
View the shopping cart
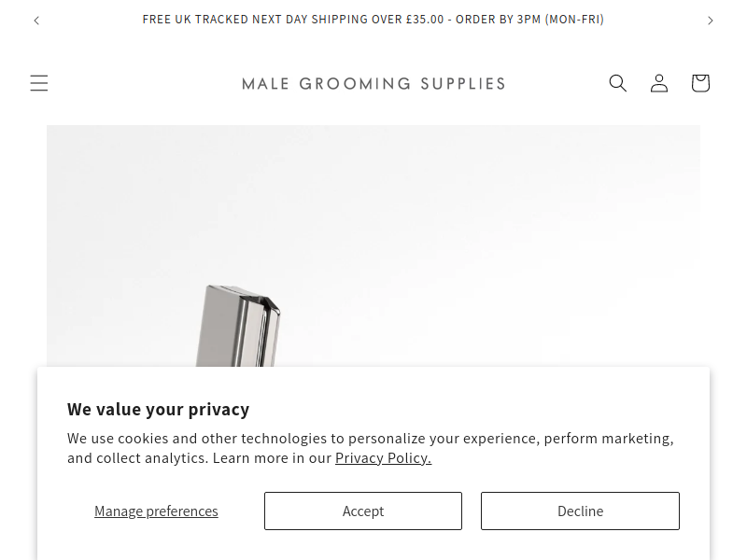point(700,83)
